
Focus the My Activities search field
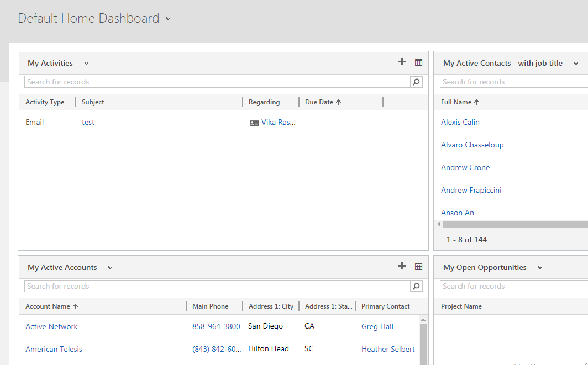(217, 82)
